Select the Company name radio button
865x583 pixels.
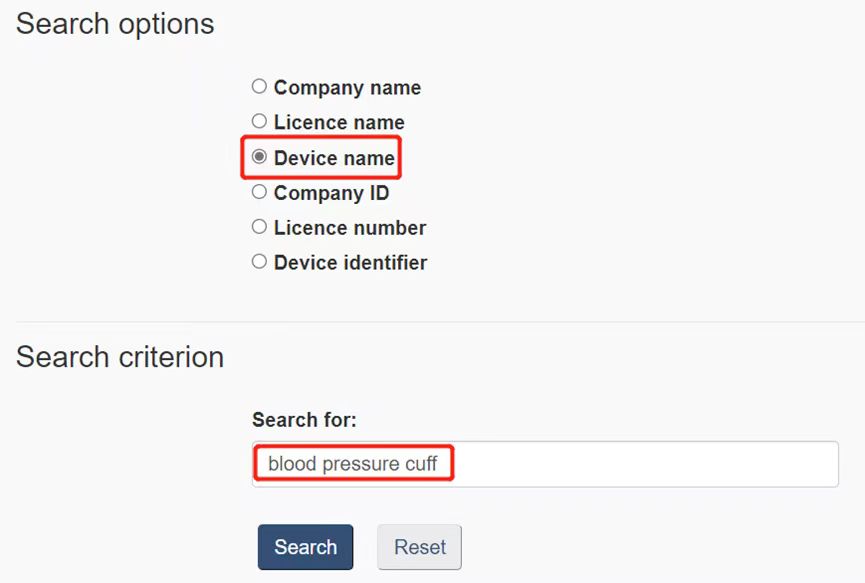click(x=260, y=87)
